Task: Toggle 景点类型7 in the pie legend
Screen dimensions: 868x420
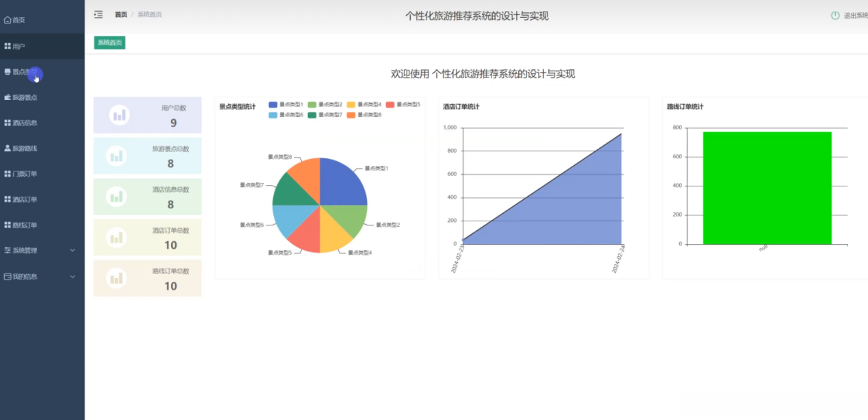Action: click(x=325, y=114)
